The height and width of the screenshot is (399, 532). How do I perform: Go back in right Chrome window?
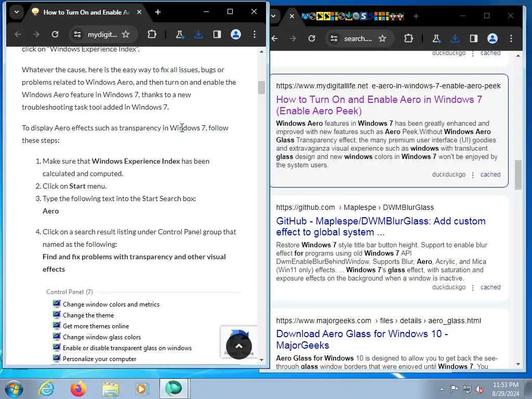(275, 38)
